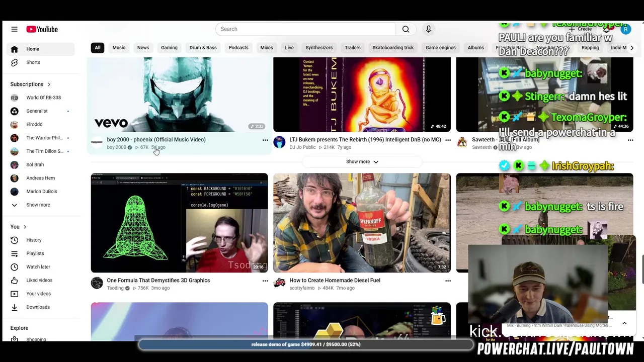Select the Albums filter chip
This screenshot has height=362, width=644.
(x=475, y=48)
